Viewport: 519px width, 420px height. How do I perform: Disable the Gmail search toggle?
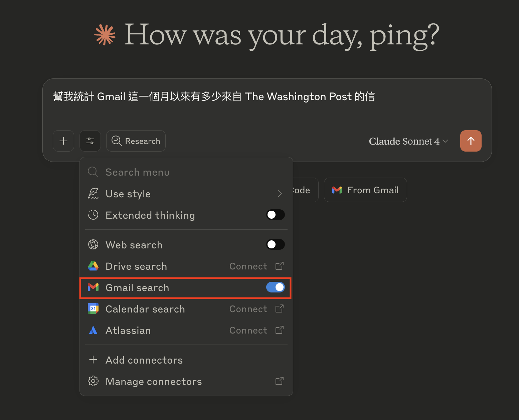(275, 287)
